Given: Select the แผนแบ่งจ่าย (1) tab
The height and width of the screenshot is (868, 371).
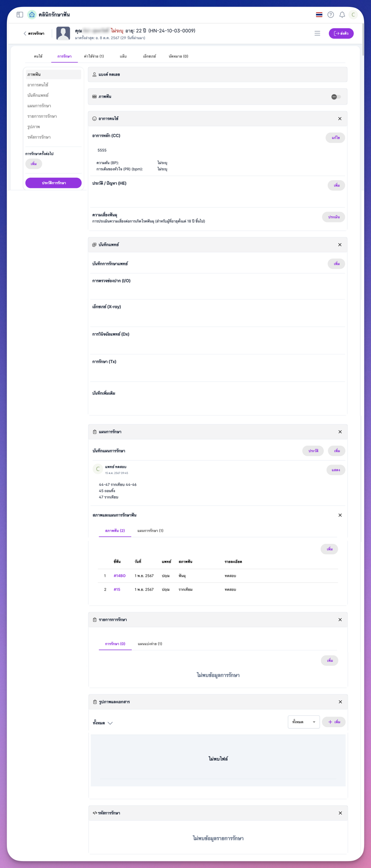Looking at the screenshot, I should [150, 643].
